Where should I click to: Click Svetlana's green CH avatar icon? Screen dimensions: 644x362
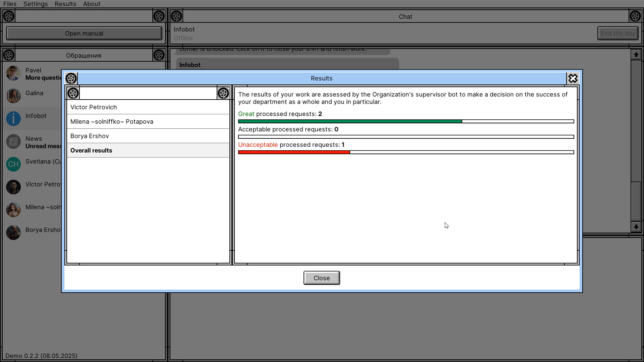13,164
